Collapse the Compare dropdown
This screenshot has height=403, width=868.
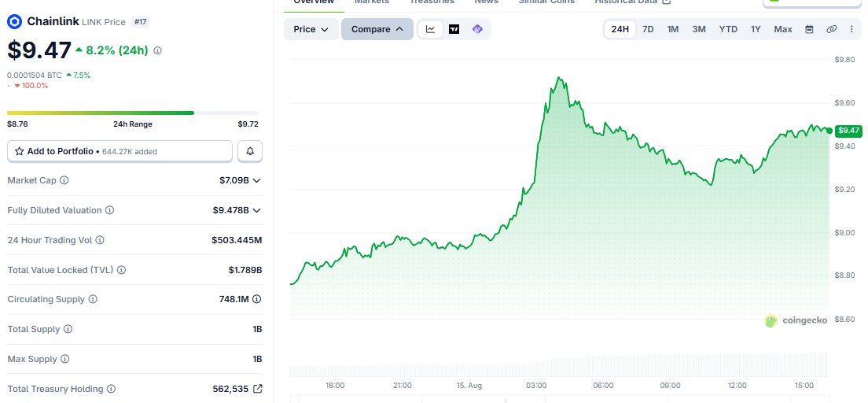tap(377, 29)
